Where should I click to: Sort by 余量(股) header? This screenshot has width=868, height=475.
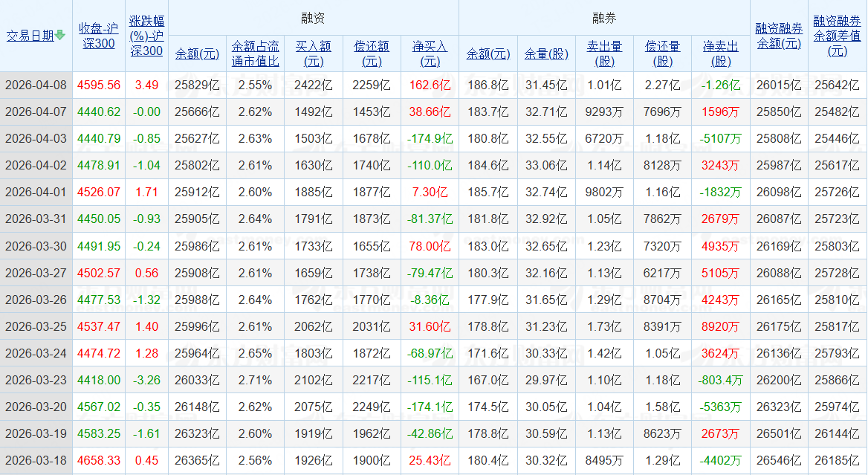(546, 54)
